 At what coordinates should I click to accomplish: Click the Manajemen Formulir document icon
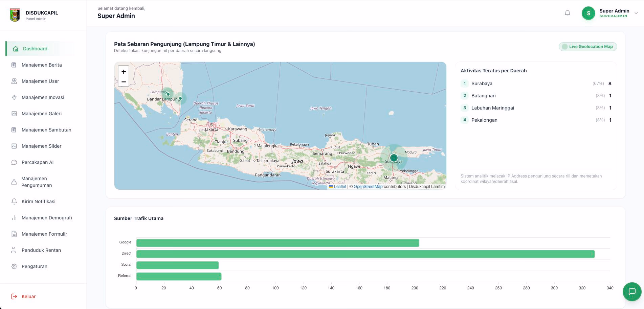[14, 234]
